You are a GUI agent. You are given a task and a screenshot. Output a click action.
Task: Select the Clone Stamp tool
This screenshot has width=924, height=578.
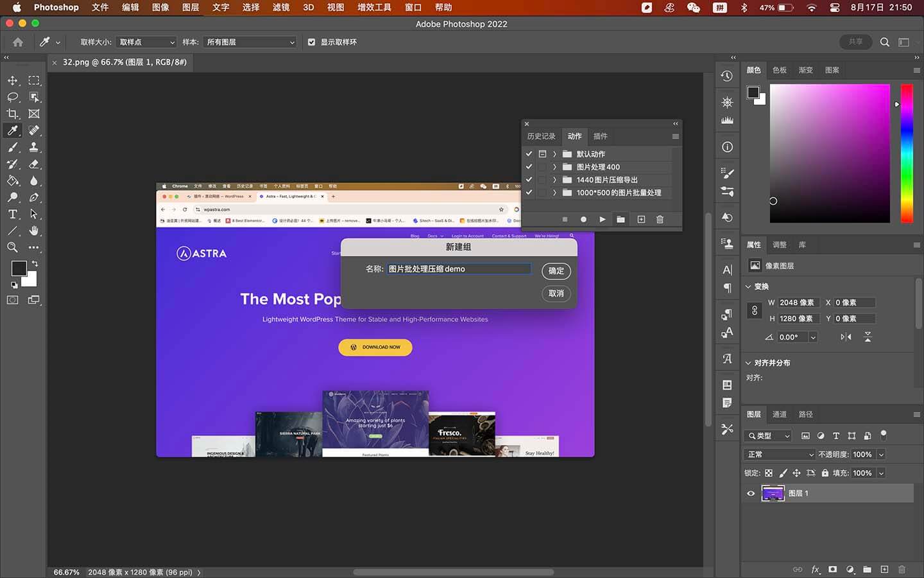34,147
